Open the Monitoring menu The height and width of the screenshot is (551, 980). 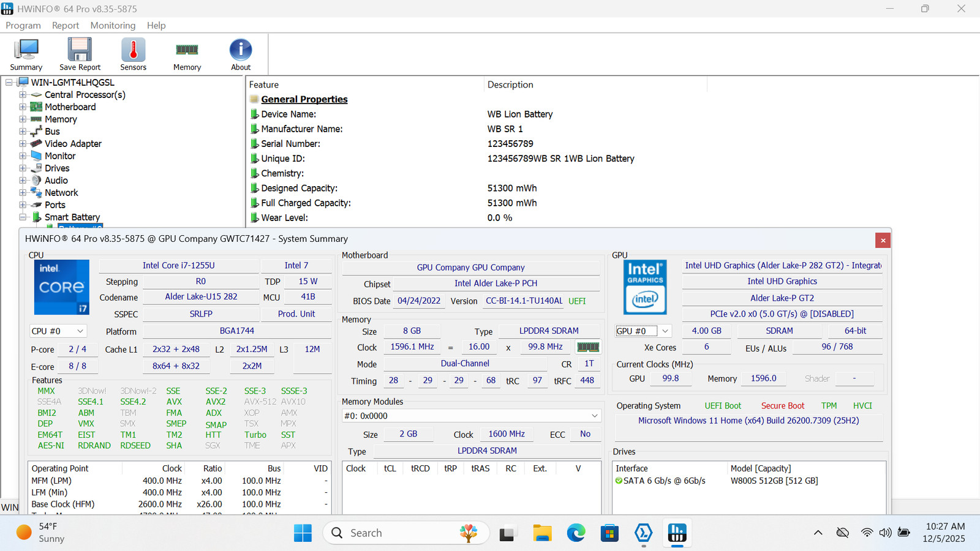(113, 25)
